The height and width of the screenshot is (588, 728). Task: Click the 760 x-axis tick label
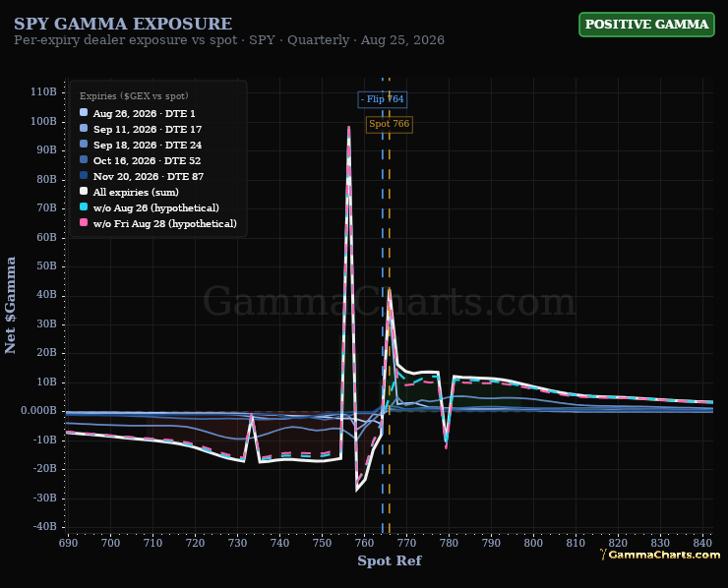(364, 543)
